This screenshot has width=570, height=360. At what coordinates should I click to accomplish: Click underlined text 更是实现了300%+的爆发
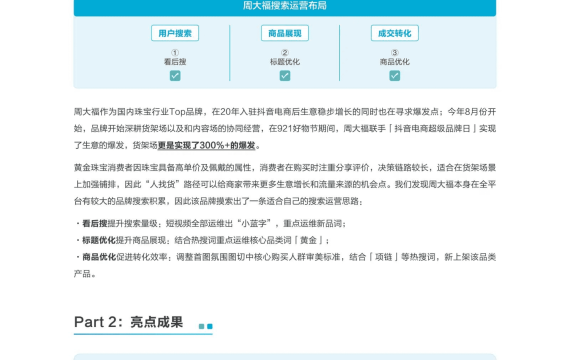[x=206, y=145]
